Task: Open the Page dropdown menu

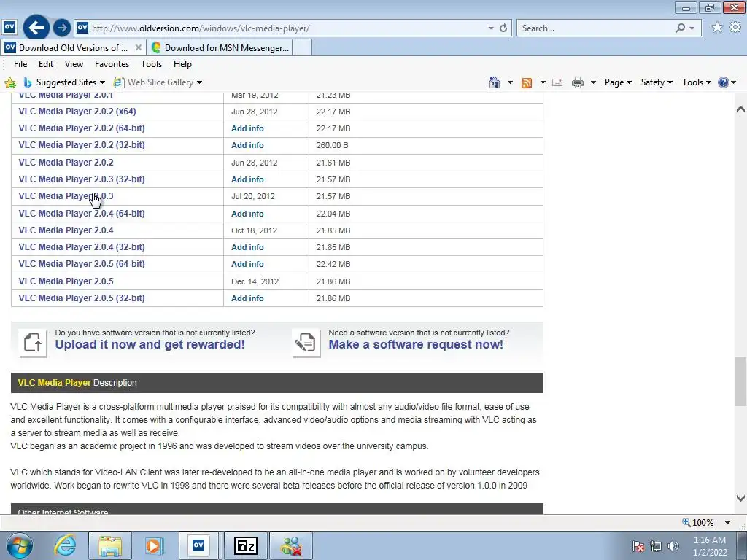Action: click(x=618, y=82)
